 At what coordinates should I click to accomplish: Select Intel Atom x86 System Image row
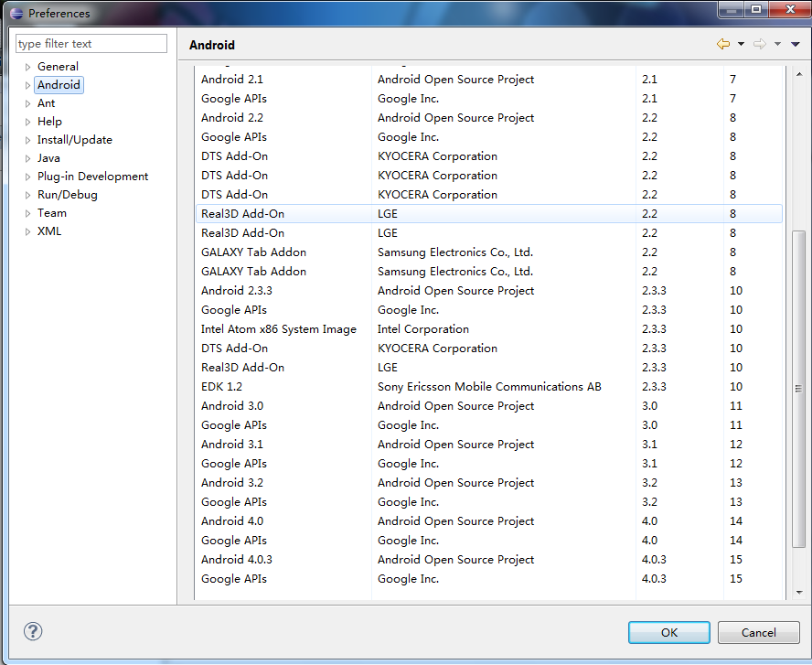(x=489, y=329)
